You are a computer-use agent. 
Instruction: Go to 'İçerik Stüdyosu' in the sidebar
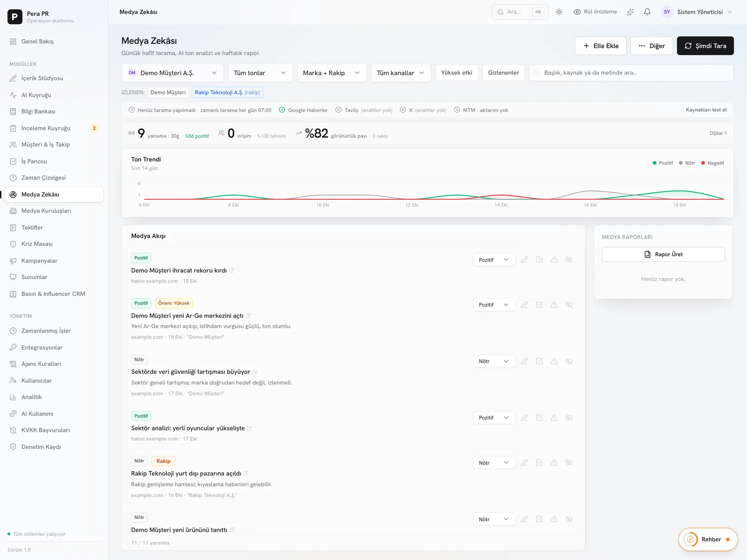click(54, 78)
